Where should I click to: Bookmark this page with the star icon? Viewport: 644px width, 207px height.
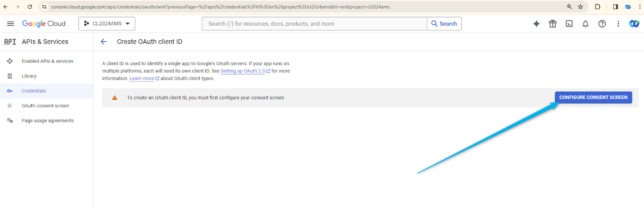click(580, 7)
